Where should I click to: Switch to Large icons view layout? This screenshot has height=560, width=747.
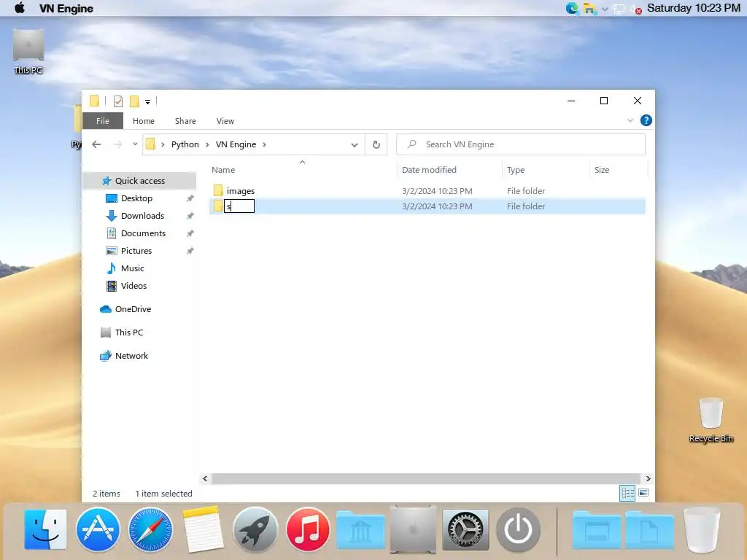(x=643, y=493)
